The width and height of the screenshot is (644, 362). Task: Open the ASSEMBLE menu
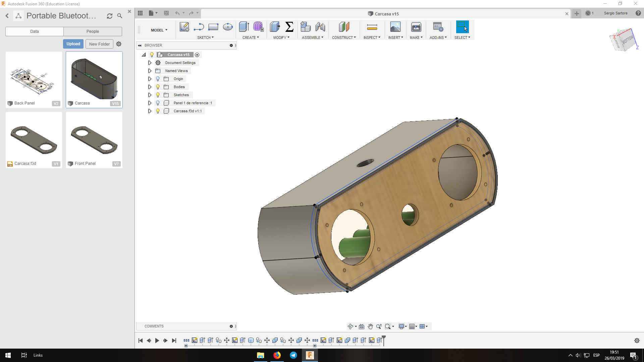(x=313, y=38)
